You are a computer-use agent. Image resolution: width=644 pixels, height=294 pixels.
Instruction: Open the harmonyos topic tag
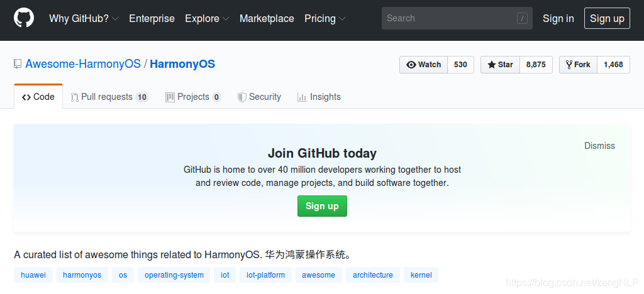82,275
